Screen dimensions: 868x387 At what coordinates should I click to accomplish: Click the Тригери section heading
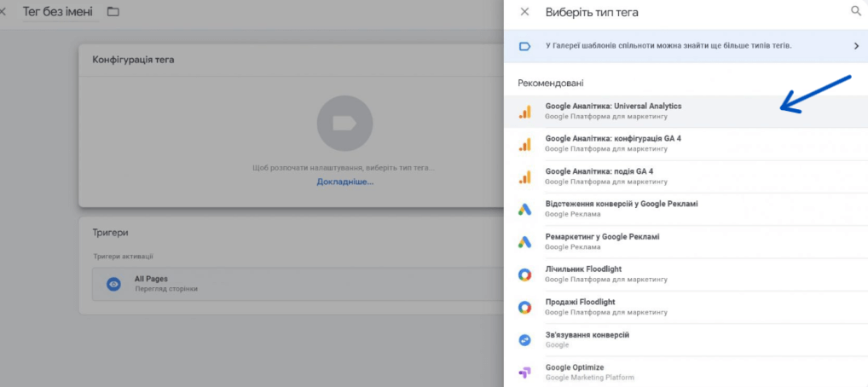pos(110,233)
